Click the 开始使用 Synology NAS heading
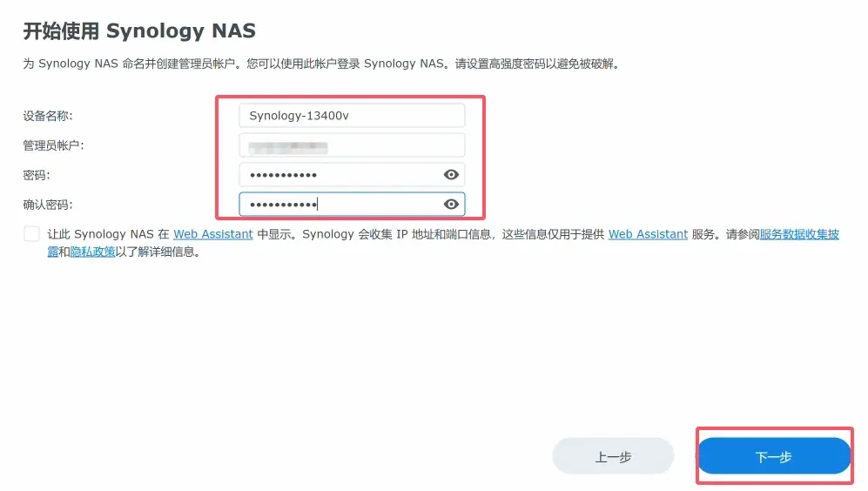 coord(139,31)
